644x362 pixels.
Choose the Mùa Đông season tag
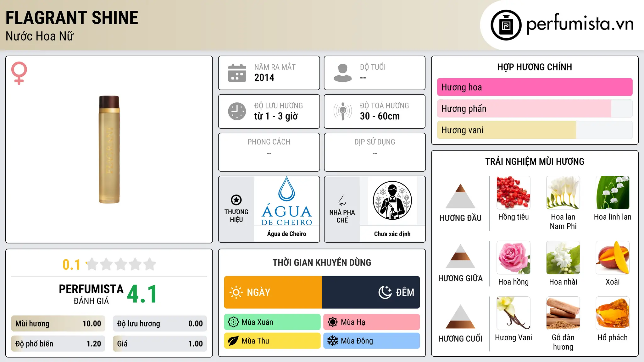pos(371,341)
